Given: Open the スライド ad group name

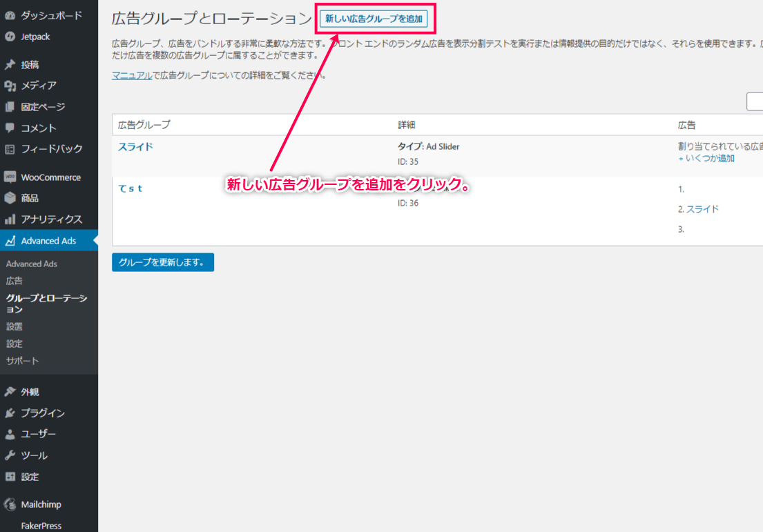Looking at the screenshot, I should [x=135, y=146].
